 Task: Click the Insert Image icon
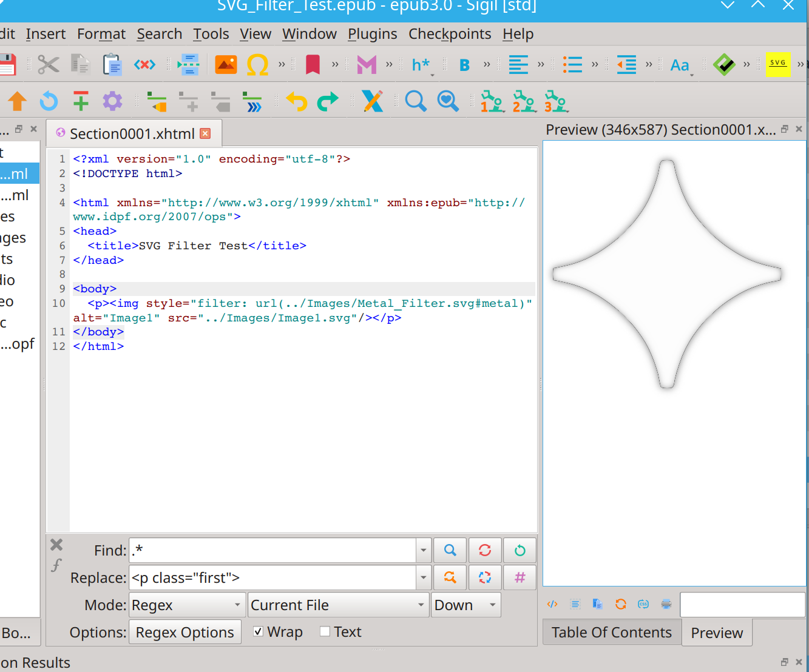point(226,64)
